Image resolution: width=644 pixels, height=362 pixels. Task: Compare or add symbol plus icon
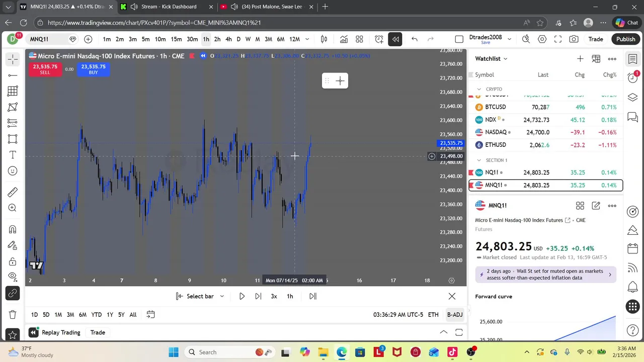pos(88,39)
